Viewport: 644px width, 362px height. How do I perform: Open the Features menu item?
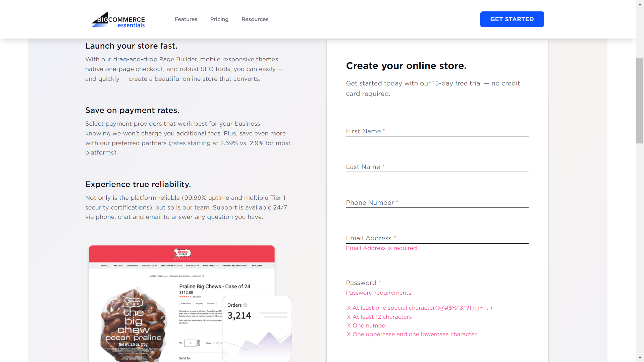point(186,19)
